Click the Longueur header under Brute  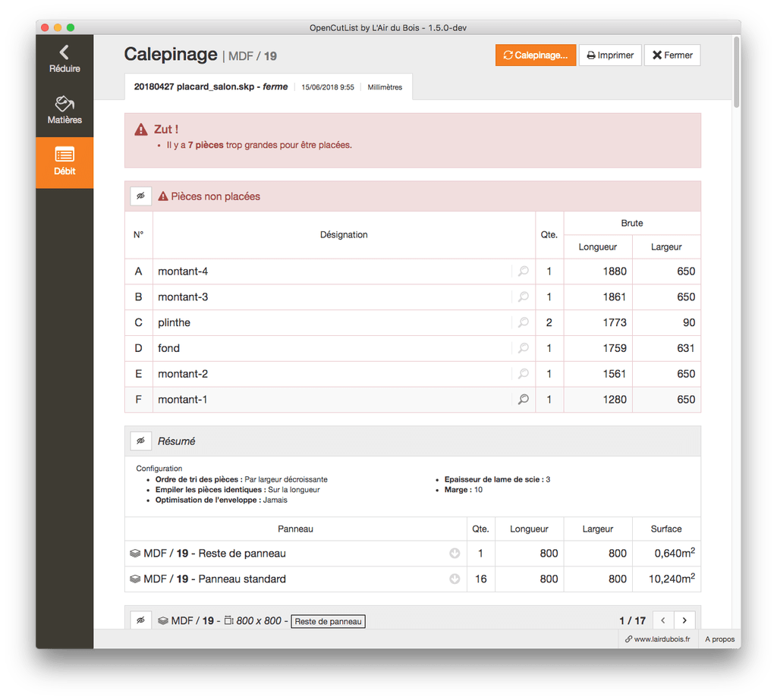pos(598,246)
